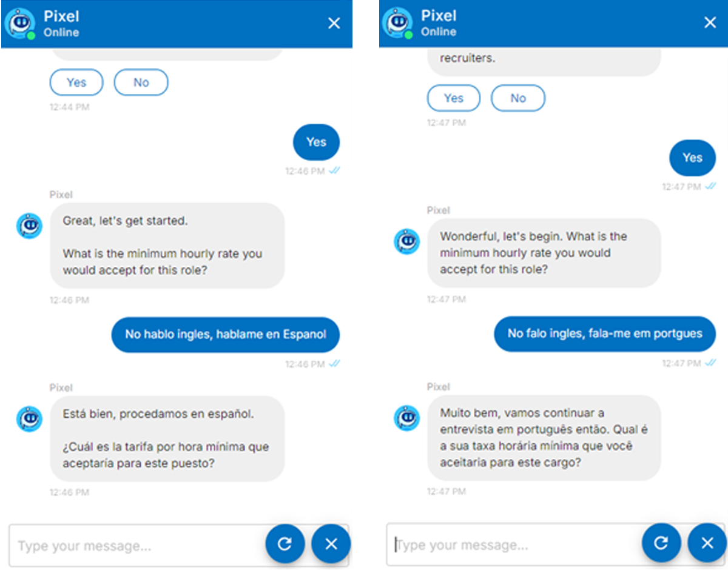Screen dimensions: 728x570
Task: Choose the No option in right chat
Action: click(518, 98)
